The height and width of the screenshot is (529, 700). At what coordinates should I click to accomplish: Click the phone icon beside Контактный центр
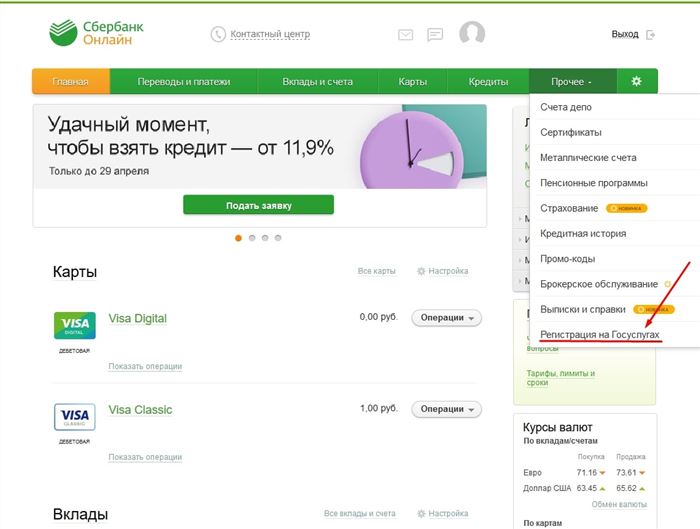click(x=218, y=34)
